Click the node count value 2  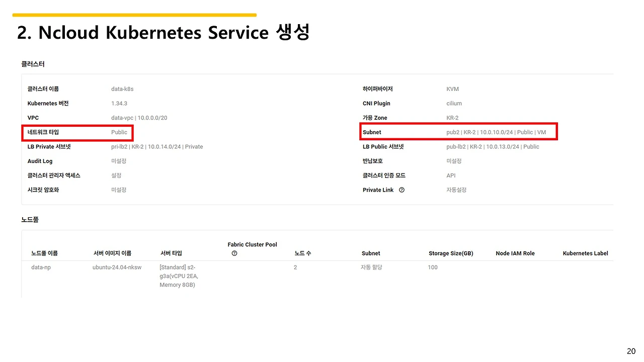[295, 267]
